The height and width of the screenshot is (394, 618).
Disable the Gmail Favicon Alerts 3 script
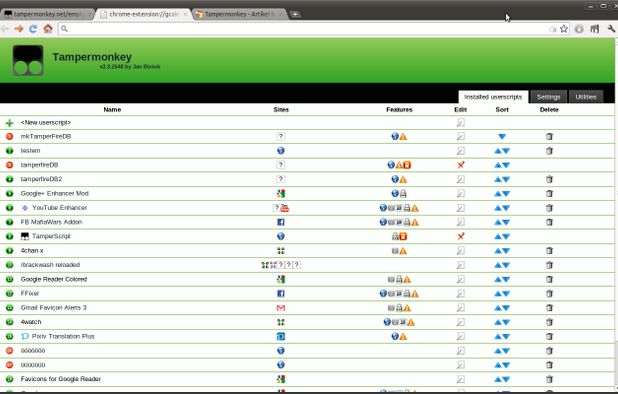pos(9,308)
